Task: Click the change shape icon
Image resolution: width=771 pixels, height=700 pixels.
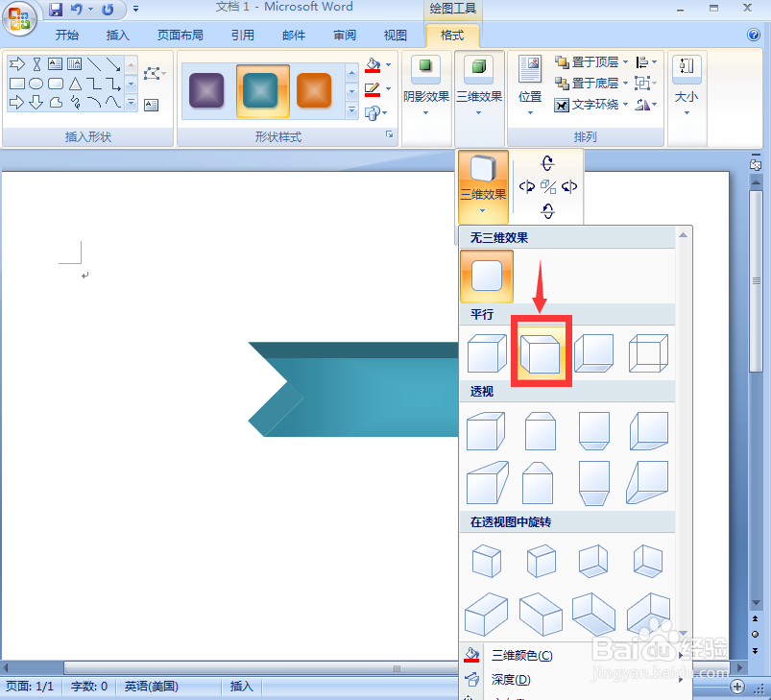Action: point(373,113)
